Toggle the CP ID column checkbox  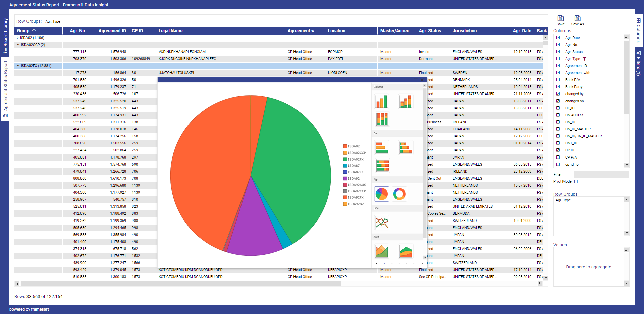click(x=558, y=150)
